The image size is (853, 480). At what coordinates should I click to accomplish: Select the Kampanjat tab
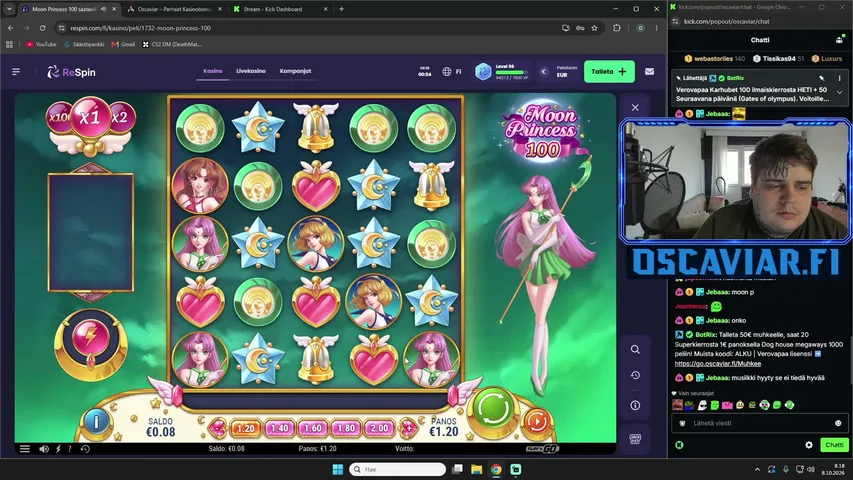click(x=295, y=71)
